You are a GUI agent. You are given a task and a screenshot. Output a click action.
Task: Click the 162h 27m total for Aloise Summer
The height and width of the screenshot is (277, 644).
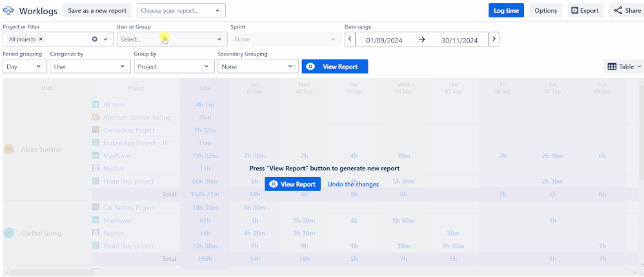pyautogui.click(x=205, y=194)
